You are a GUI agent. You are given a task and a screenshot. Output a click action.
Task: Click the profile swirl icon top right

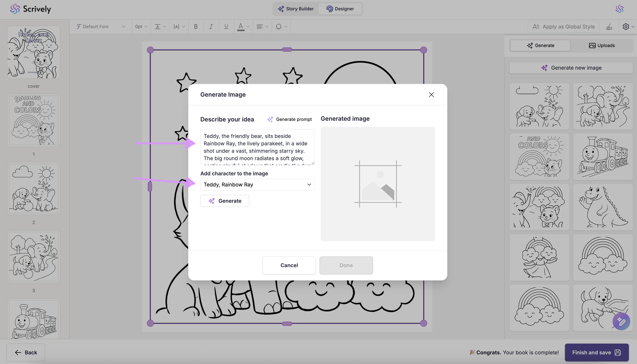[x=619, y=9]
